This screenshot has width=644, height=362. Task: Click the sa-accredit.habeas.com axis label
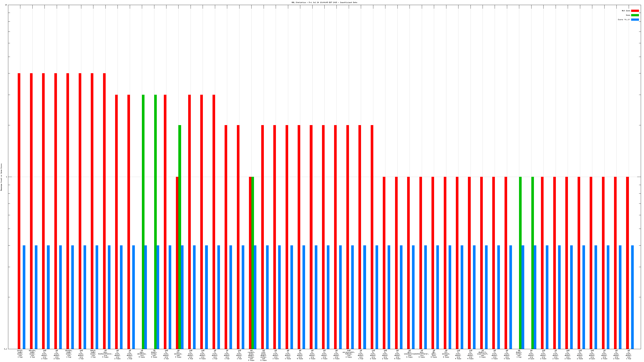point(349,354)
